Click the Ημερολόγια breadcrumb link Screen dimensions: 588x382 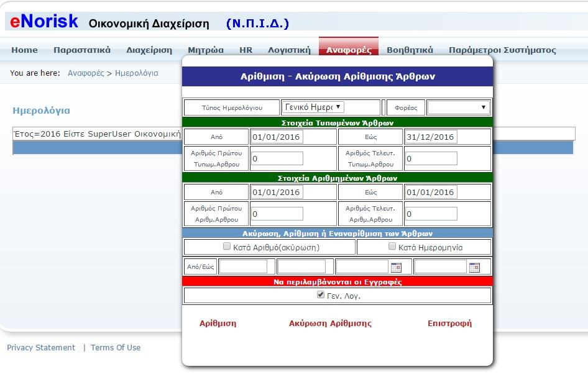pos(137,73)
